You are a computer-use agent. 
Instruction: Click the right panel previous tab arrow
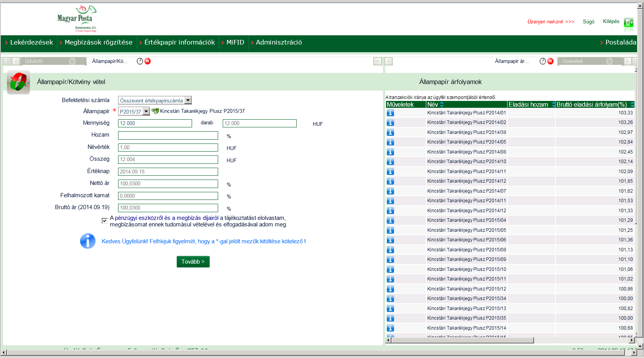pos(389,61)
